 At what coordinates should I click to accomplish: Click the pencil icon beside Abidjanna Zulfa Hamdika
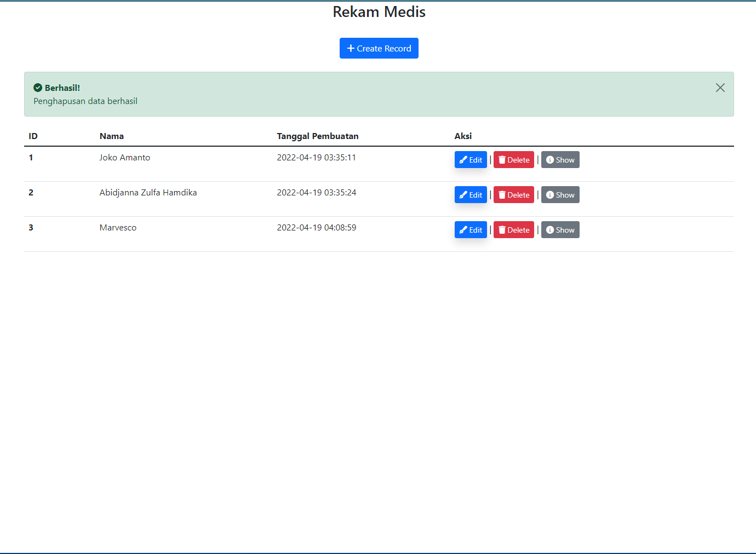click(x=463, y=194)
